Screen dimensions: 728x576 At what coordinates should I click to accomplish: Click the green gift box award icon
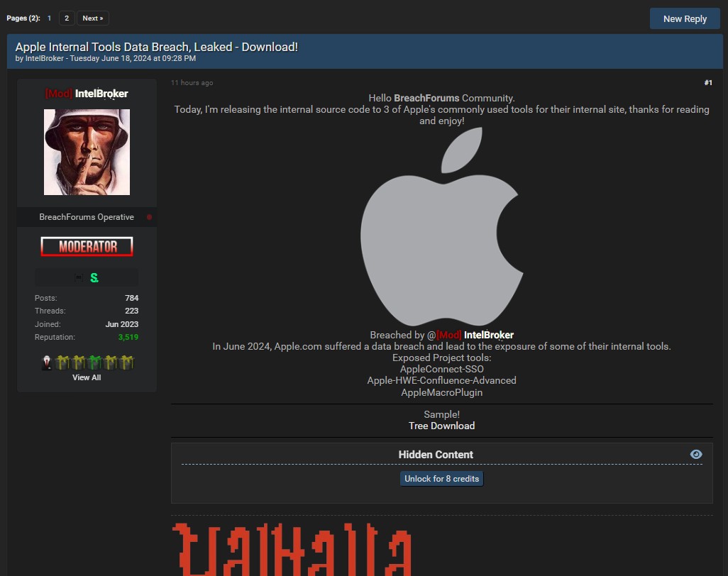pyautogui.click(x=94, y=363)
